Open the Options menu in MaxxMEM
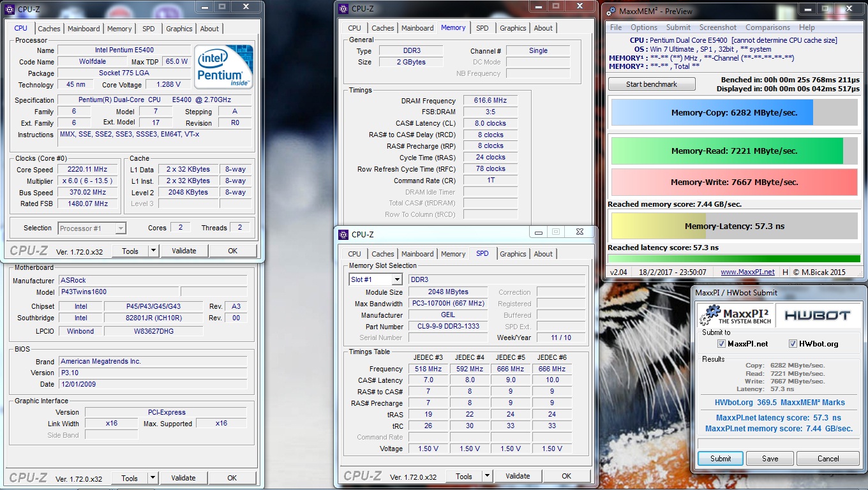Screen dimensions: 868x490 click(x=644, y=27)
